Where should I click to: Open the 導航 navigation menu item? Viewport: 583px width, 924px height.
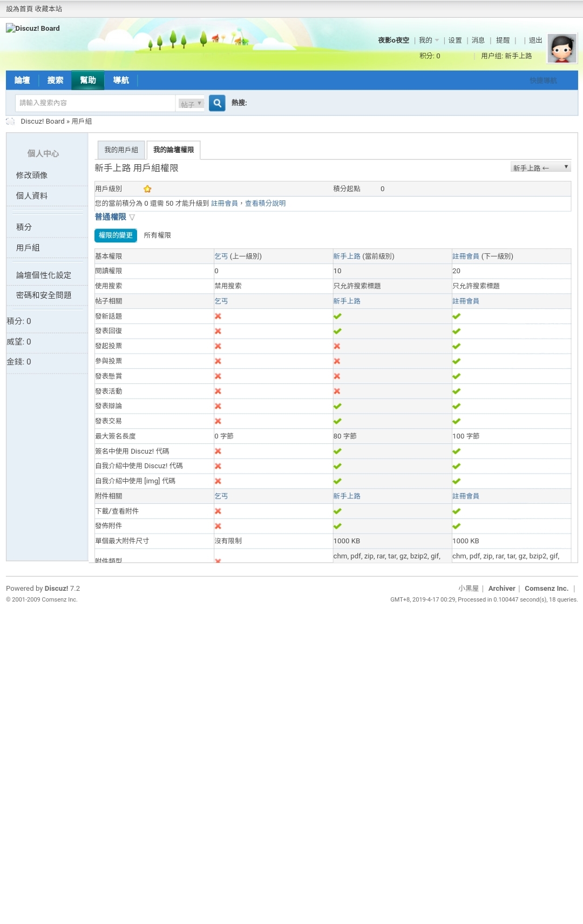point(121,80)
